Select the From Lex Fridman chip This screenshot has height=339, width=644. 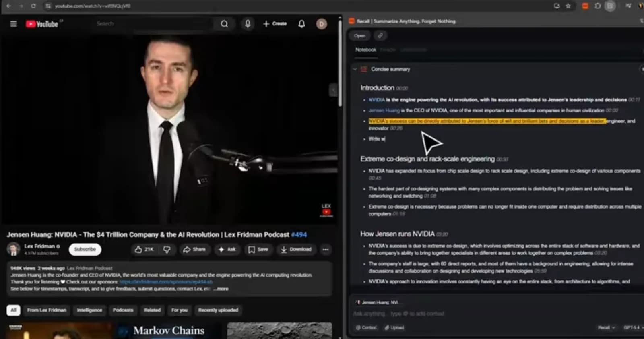tap(47, 310)
